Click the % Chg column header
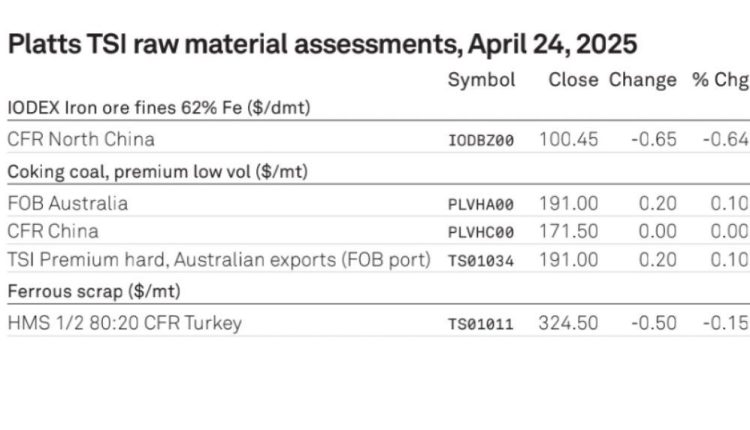The height and width of the screenshot is (430, 750). (x=721, y=80)
